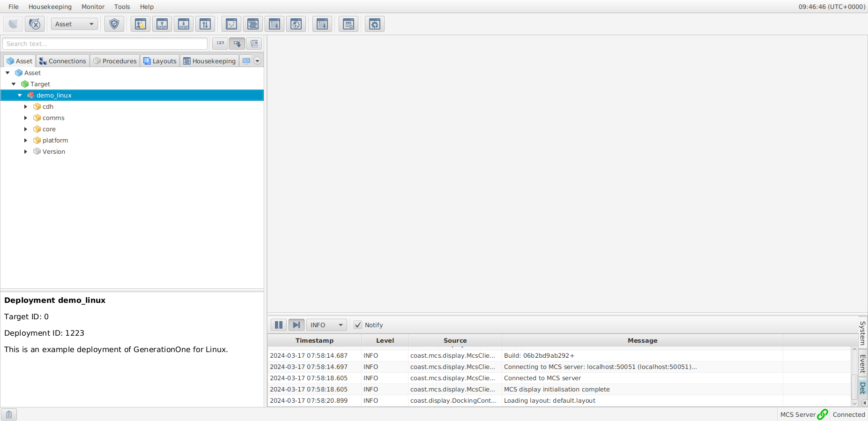Expand the platform tree node
Image resolution: width=868 pixels, height=421 pixels.
[x=26, y=140]
